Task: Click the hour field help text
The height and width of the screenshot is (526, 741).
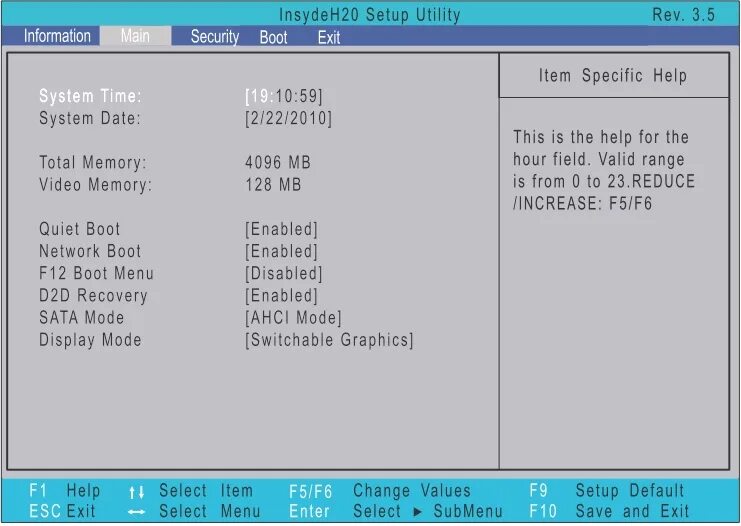Action: coord(604,171)
